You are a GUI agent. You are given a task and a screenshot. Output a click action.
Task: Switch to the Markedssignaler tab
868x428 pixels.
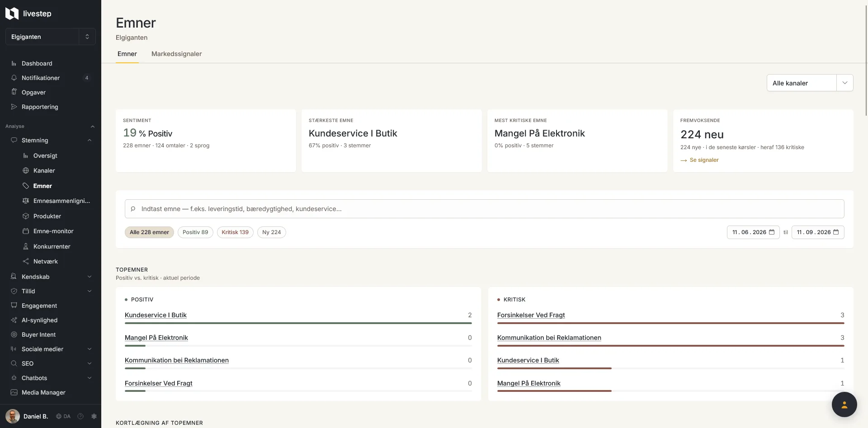(x=176, y=54)
